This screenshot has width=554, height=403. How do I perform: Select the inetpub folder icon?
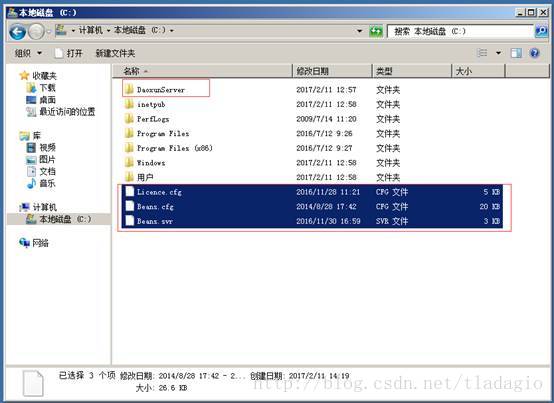(129, 104)
